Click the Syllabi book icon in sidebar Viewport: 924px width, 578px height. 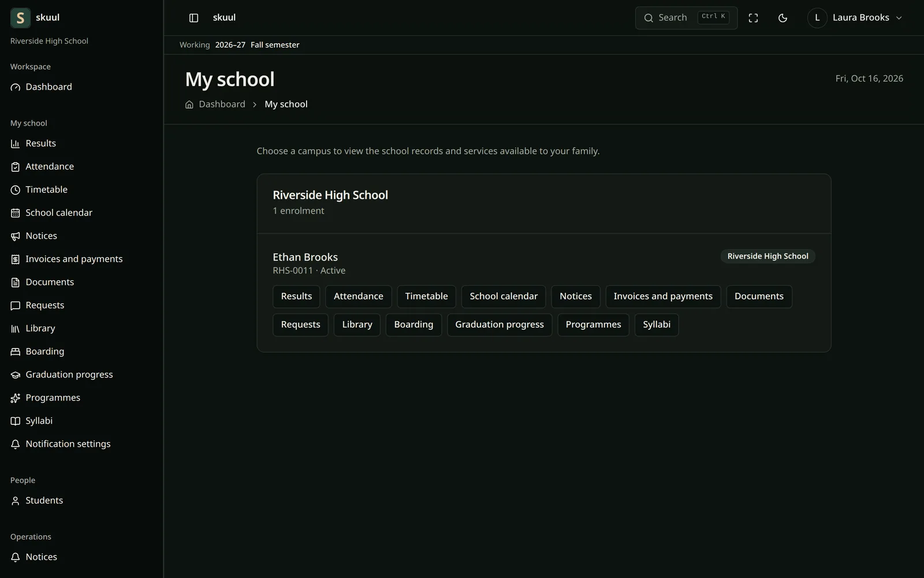(16, 421)
